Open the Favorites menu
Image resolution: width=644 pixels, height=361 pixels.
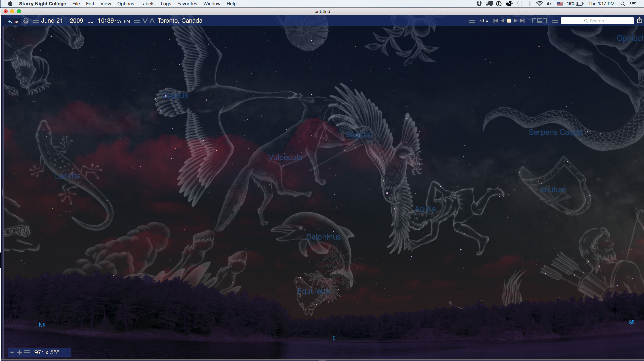187,4
